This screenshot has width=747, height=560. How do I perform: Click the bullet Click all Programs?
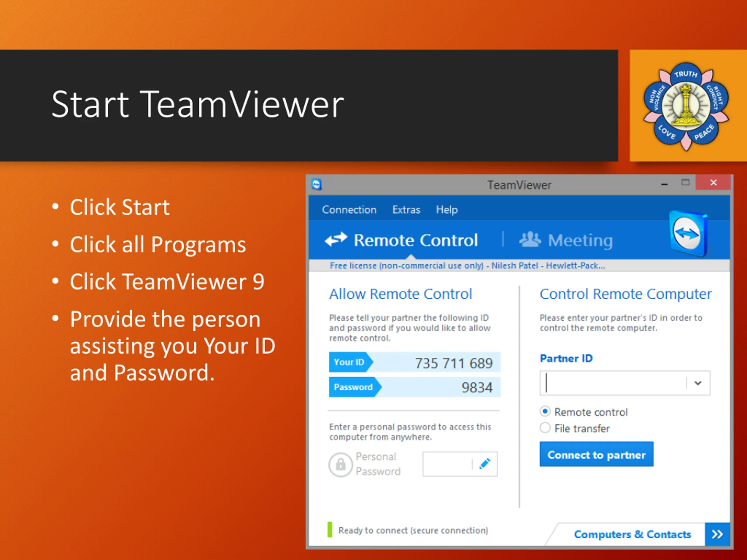[x=158, y=244]
